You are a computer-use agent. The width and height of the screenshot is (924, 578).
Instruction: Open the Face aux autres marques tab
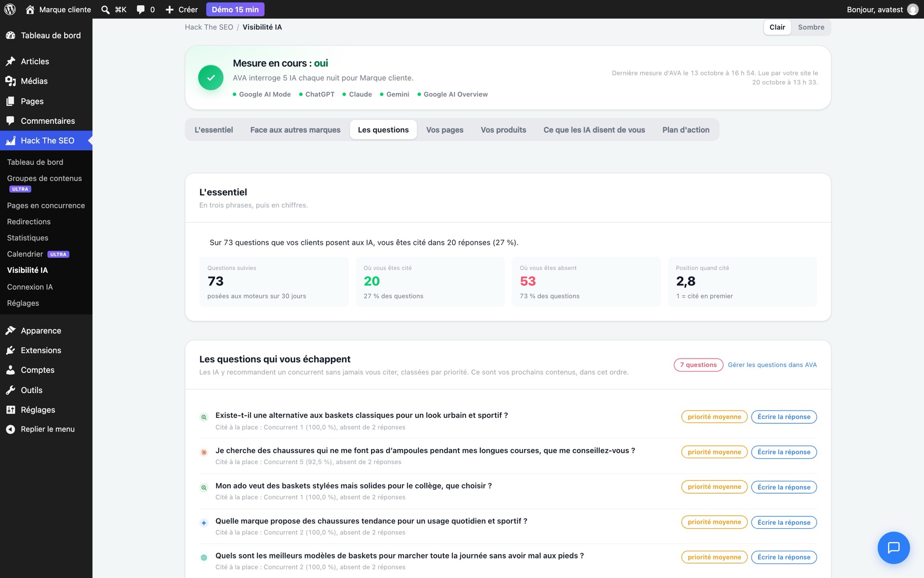(x=295, y=130)
